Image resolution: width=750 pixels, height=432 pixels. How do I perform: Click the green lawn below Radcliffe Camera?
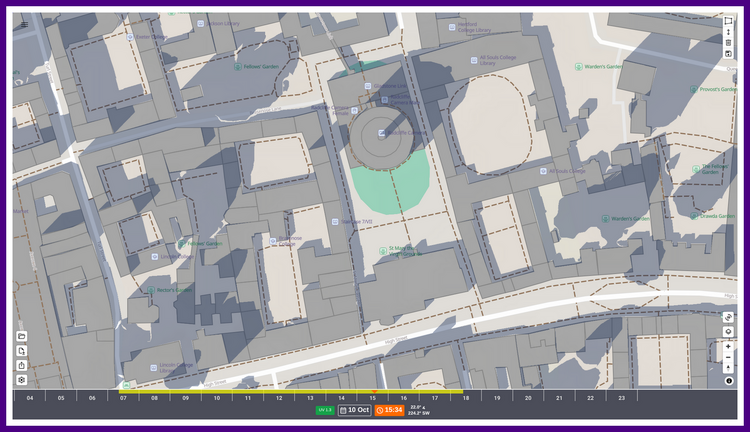pyautogui.click(x=390, y=188)
